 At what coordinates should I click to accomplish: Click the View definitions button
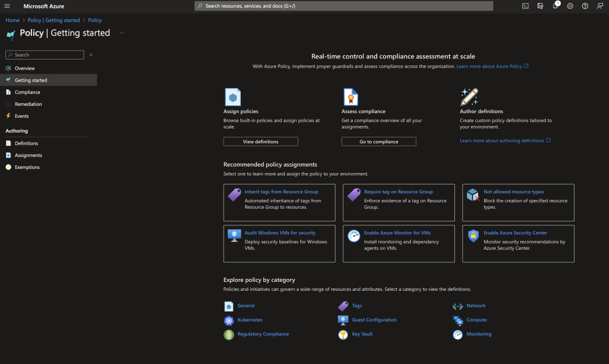[x=260, y=142]
